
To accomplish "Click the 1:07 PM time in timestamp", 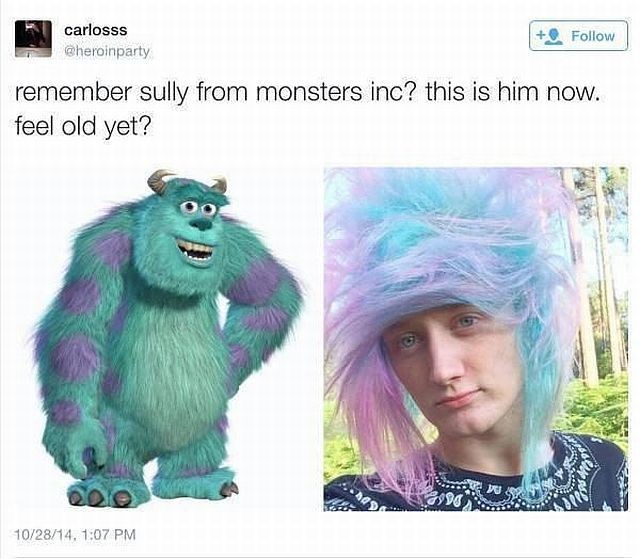I will tap(109, 534).
